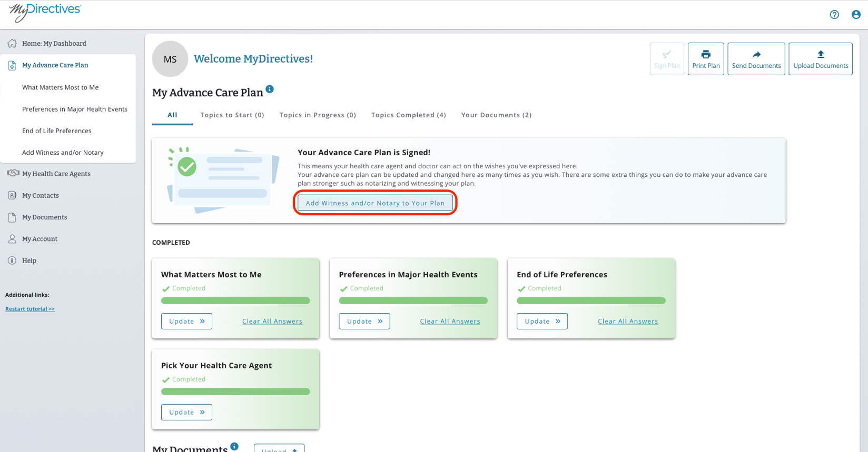Switch to Topics Completed (4) tab
Image resolution: width=868 pixels, height=452 pixels.
click(409, 115)
